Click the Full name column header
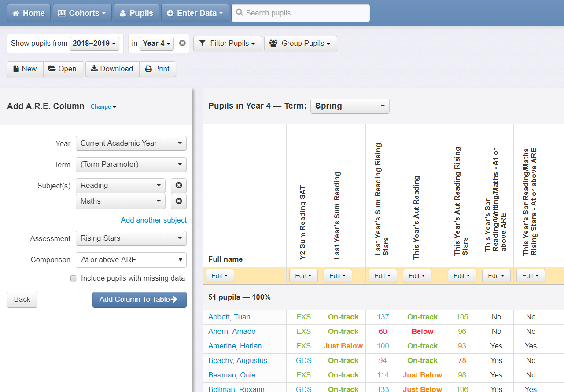This screenshot has width=564, height=392. (x=225, y=260)
